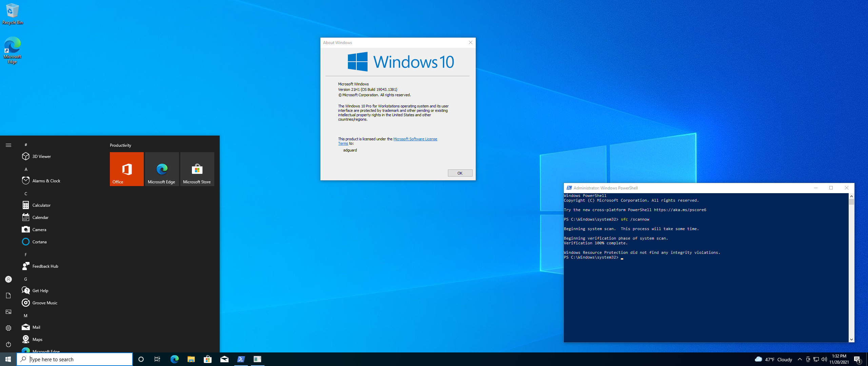
Task: Open Maps app in Start menu
Action: [61, 339]
